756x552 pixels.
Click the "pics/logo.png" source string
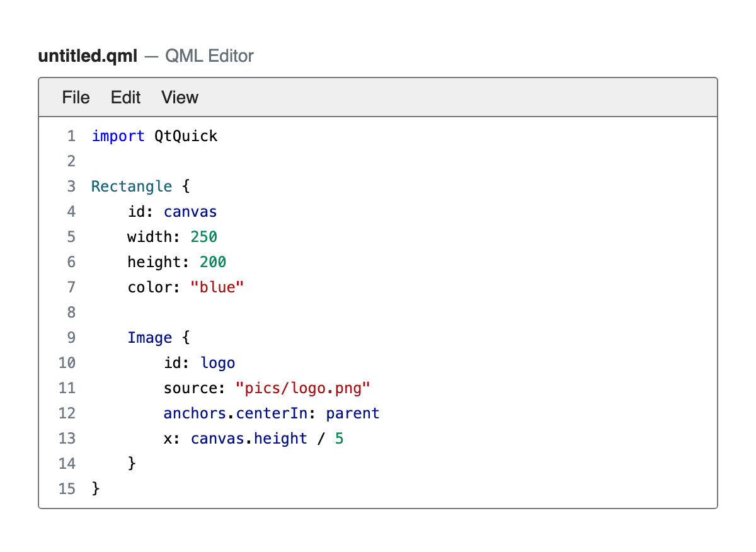tap(303, 388)
